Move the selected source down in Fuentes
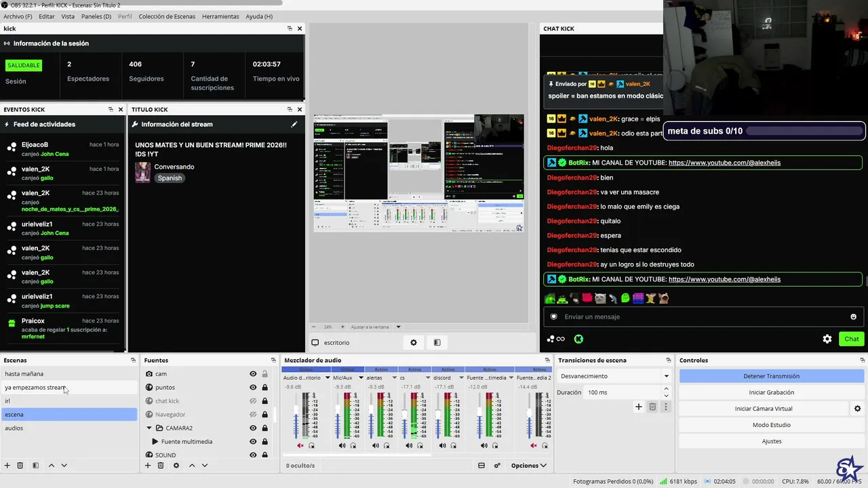Screen dimensions: 868x488 [205, 466]
